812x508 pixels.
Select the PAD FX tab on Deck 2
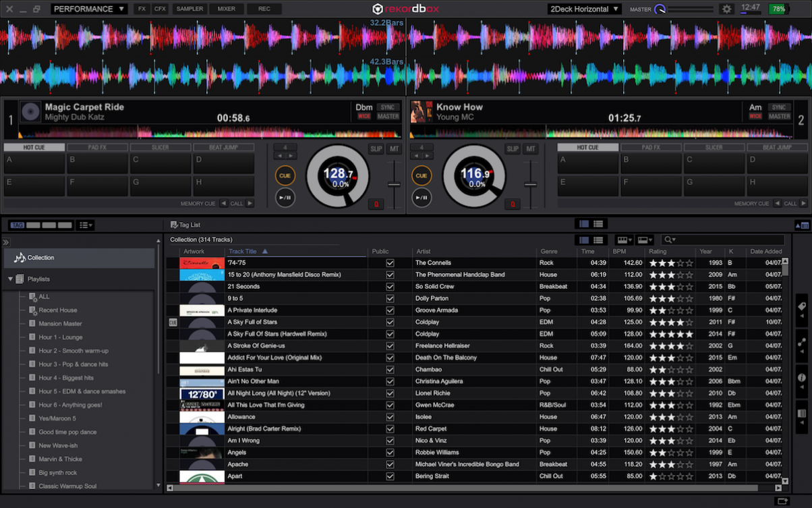651,147
